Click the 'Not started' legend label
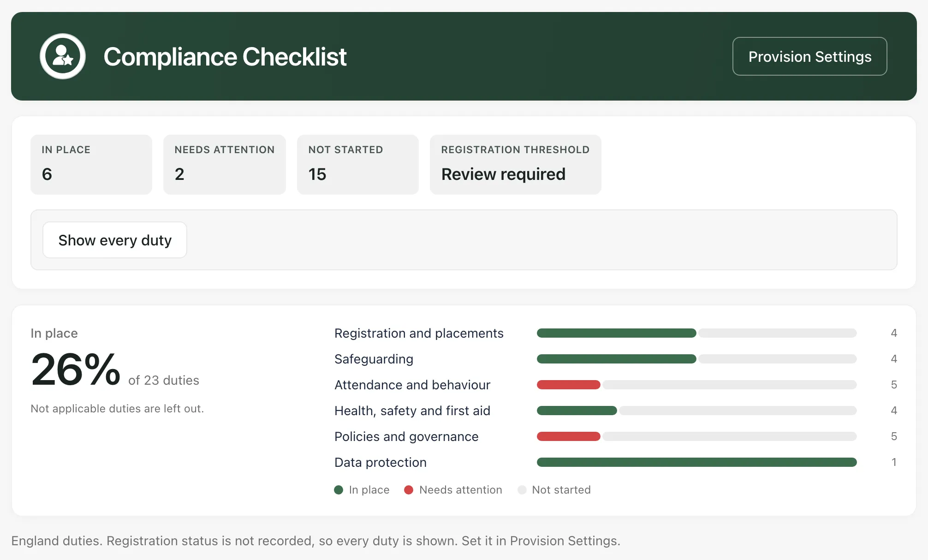928x560 pixels. pos(561,490)
